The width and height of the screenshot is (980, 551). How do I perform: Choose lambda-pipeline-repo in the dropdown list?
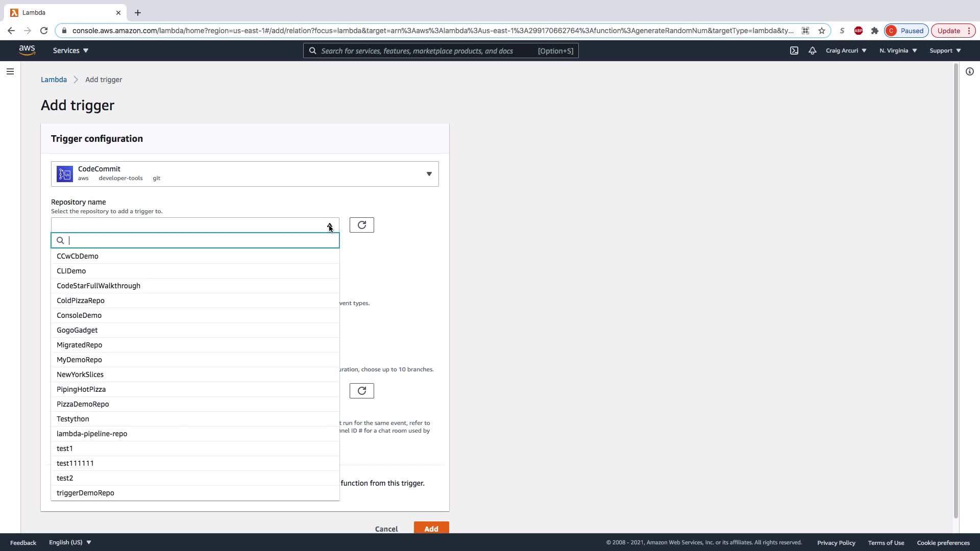92,434
